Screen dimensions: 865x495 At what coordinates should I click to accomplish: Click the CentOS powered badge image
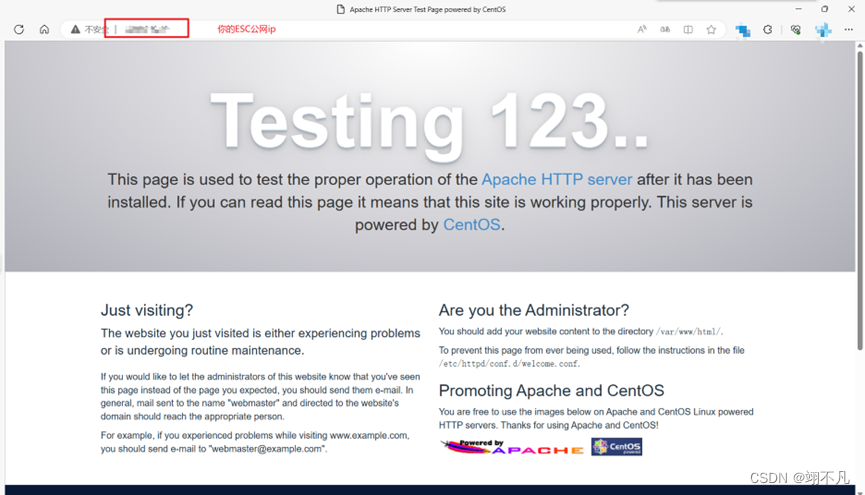click(617, 446)
